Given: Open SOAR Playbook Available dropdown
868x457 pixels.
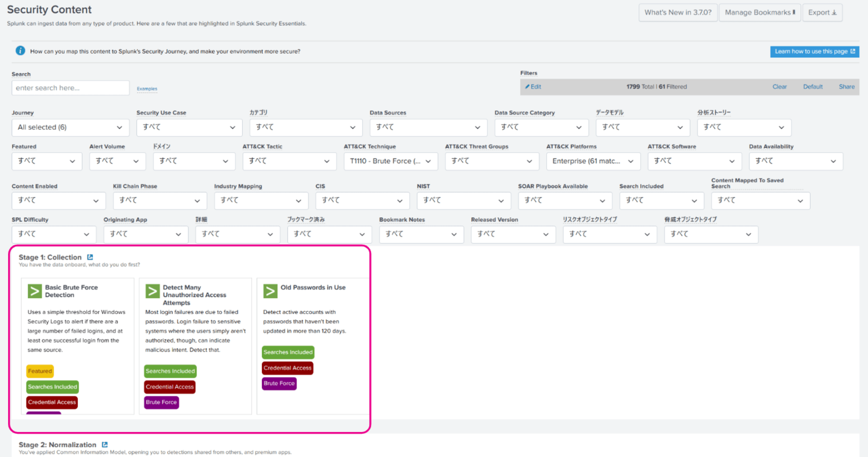Looking at the screenshot, I should click(565, 200).
